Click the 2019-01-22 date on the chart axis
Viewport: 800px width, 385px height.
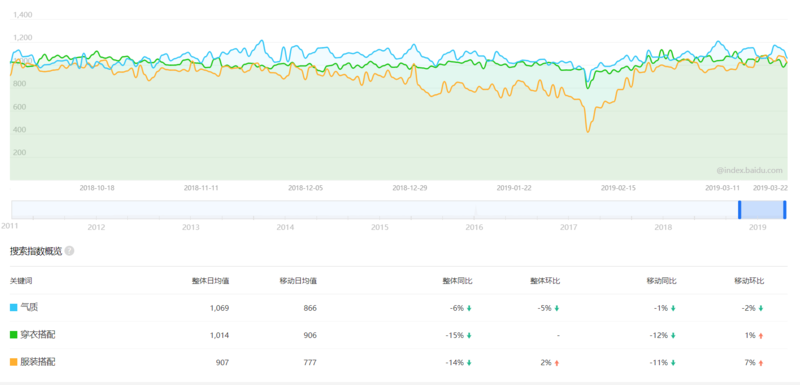coord(514,188)
